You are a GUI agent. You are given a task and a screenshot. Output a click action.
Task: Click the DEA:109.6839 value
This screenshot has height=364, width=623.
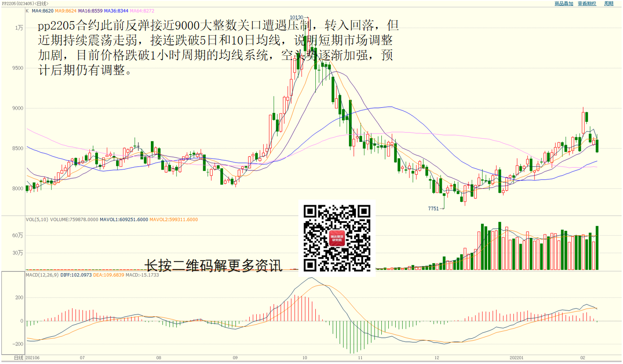(x=109, y=275)
